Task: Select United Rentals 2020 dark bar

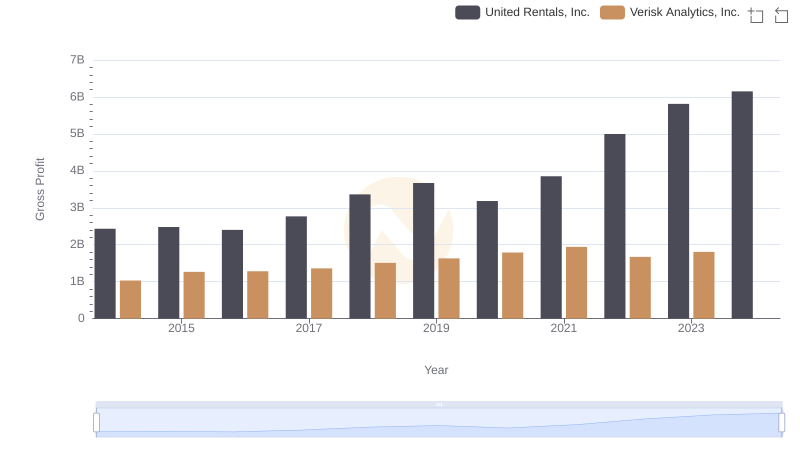Action: (487, 260)
